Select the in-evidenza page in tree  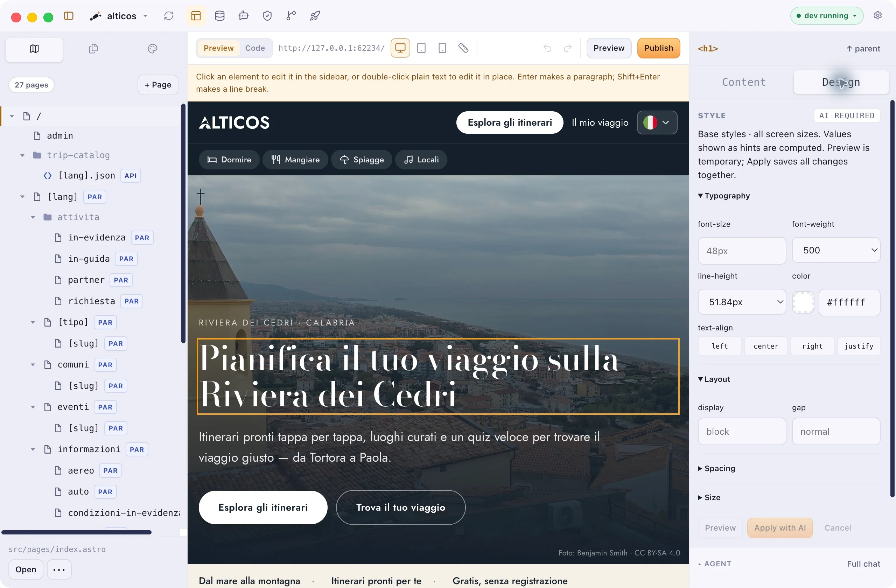97,238
